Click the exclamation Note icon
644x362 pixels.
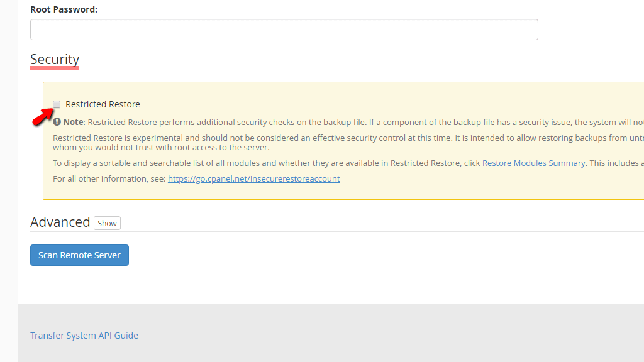click(57, 122)
